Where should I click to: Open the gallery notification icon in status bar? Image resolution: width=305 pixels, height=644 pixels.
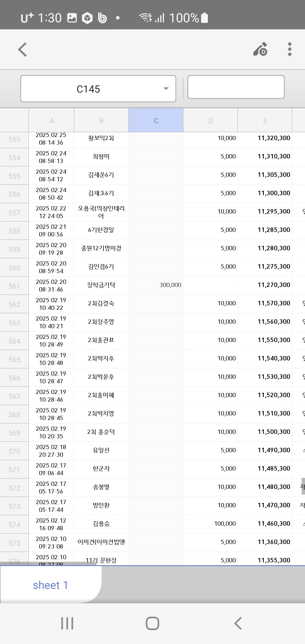tap(72, 18)
